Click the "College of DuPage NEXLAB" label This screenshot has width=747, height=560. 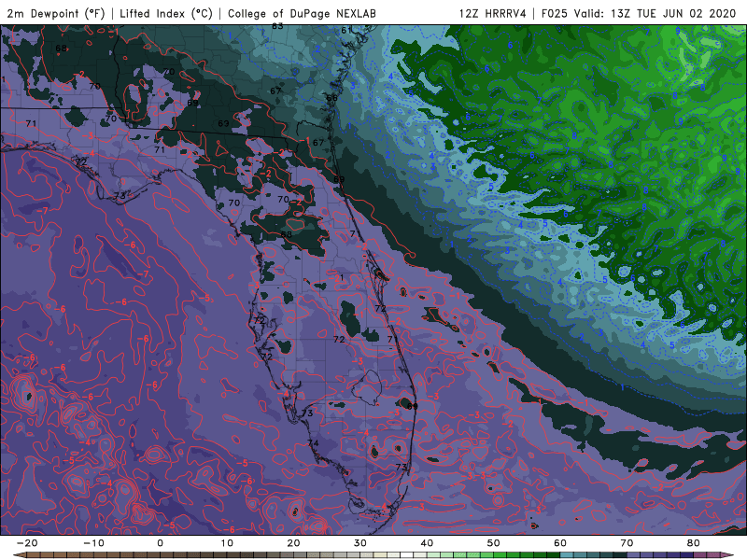tap(302, 13)
